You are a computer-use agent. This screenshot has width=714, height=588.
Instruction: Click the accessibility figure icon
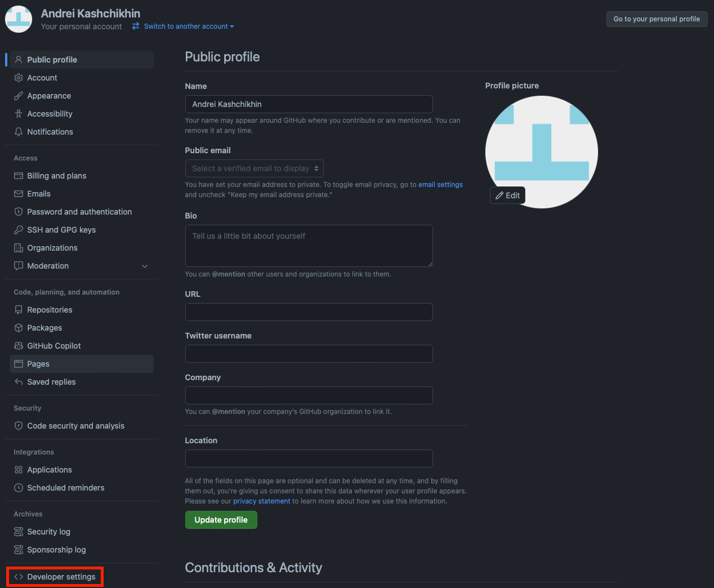19,114
